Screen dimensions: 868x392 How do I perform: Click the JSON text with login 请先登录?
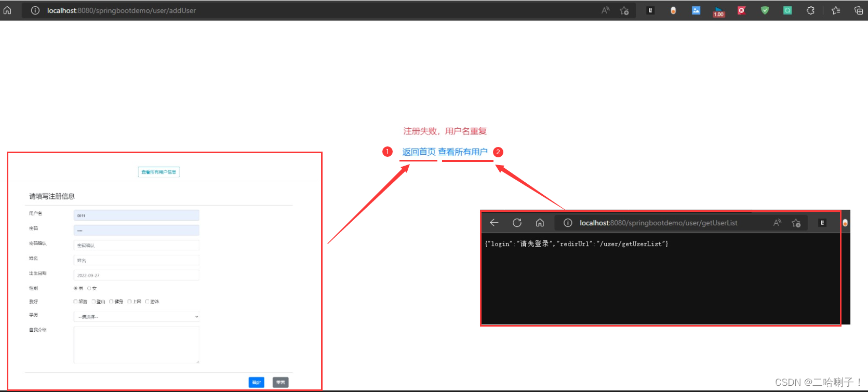[577, 244]
